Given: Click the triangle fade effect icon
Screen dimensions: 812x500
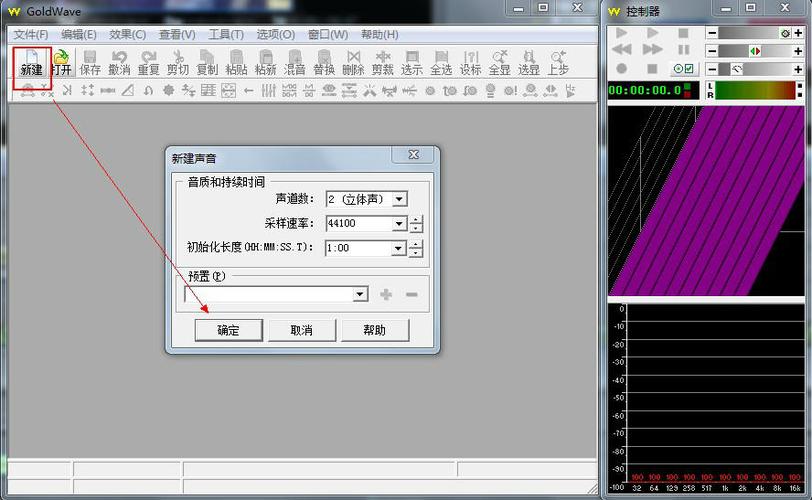Looking at the screenshot, I should pyautogui.click(x=127, y=91).
